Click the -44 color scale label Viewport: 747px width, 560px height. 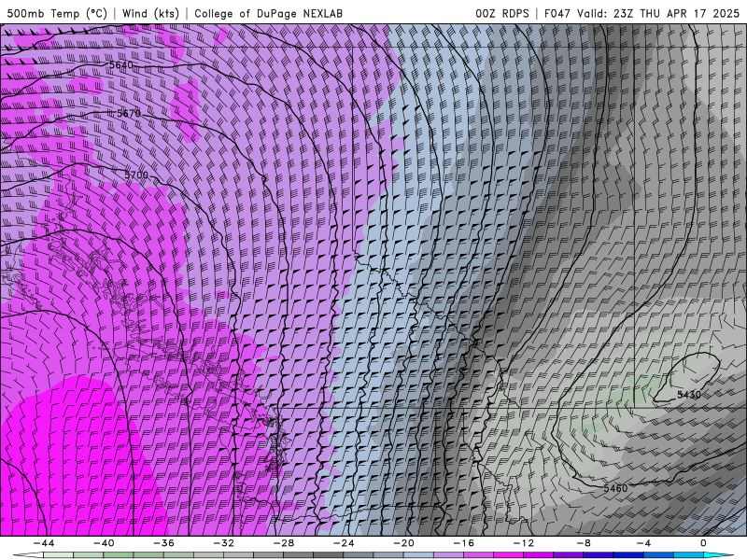pyautogui.click(x=43, y=543)
